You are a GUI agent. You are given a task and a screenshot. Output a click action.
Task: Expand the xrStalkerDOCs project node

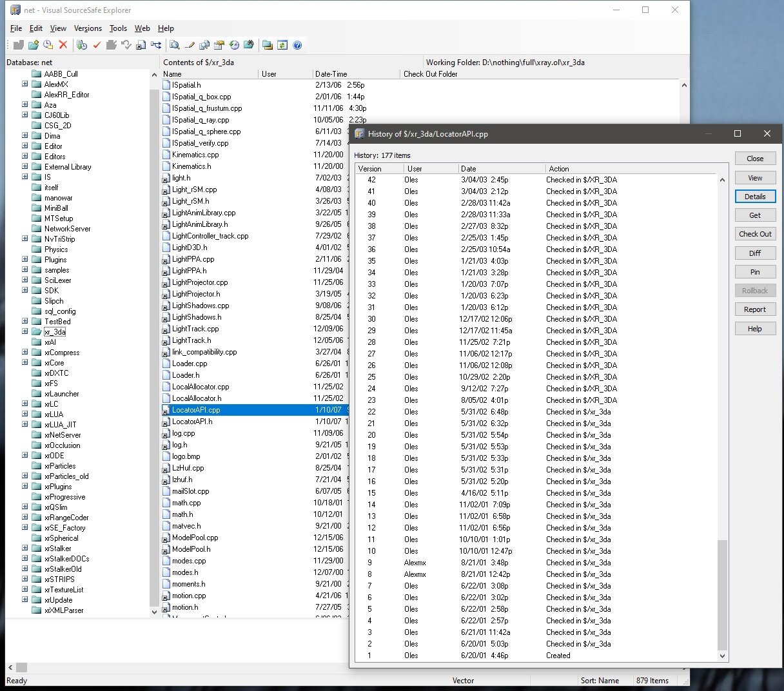coord(24,558)
